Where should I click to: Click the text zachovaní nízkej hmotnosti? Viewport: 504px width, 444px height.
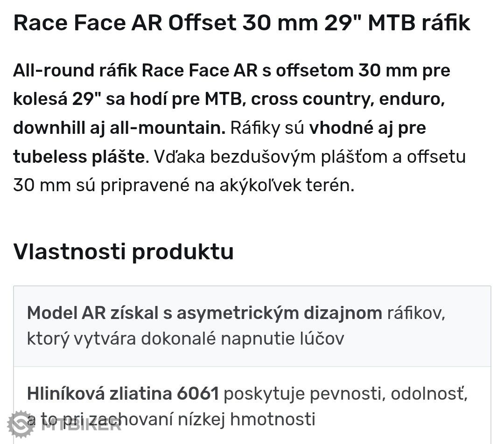(201, 419)
